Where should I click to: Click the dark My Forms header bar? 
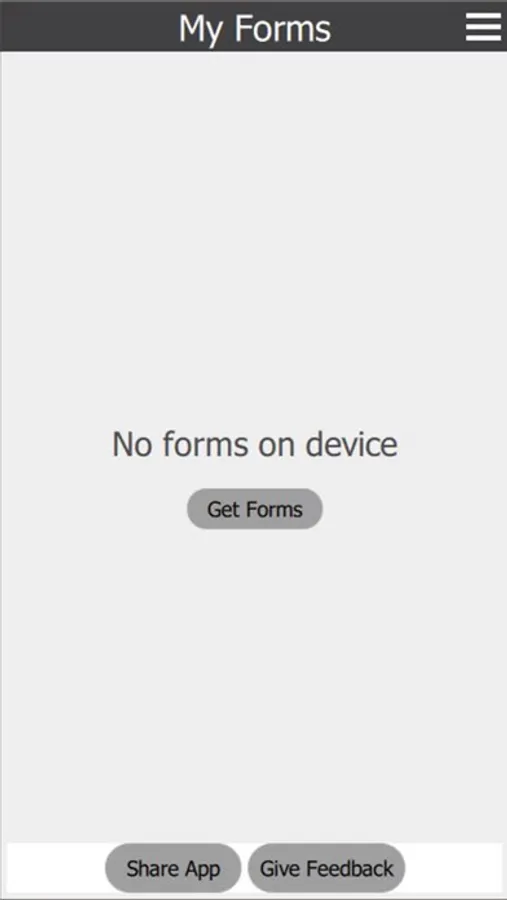[x=253, y=26]
